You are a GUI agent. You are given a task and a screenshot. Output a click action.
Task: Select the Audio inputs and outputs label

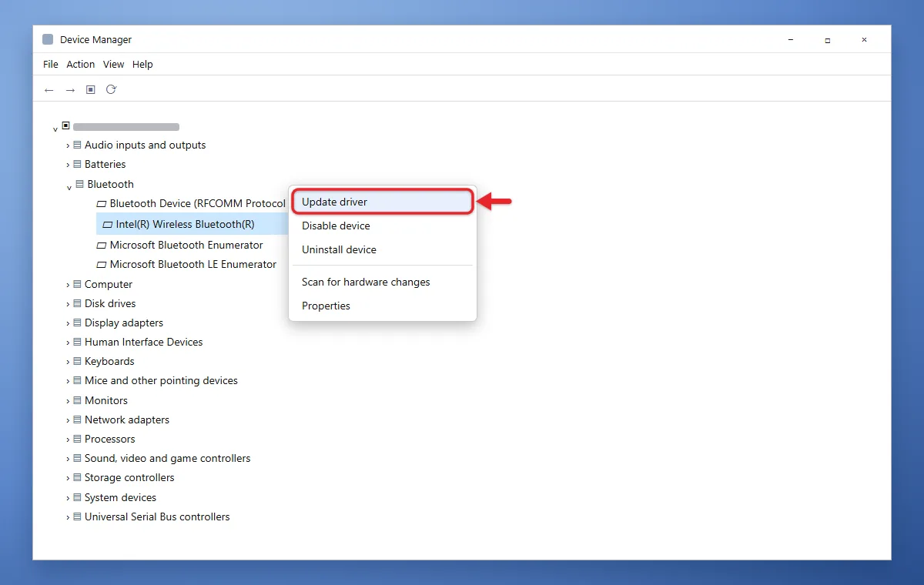(146, 145)
